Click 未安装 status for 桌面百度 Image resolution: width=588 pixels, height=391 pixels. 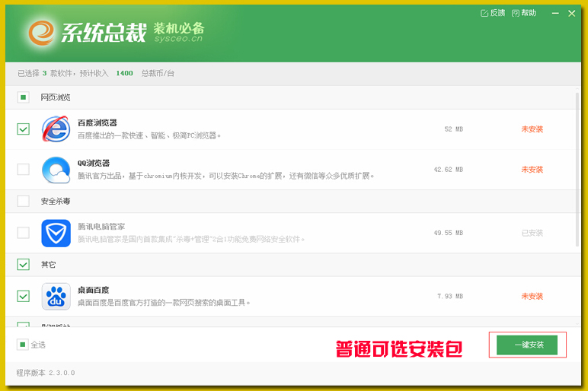tap(532, 296)
